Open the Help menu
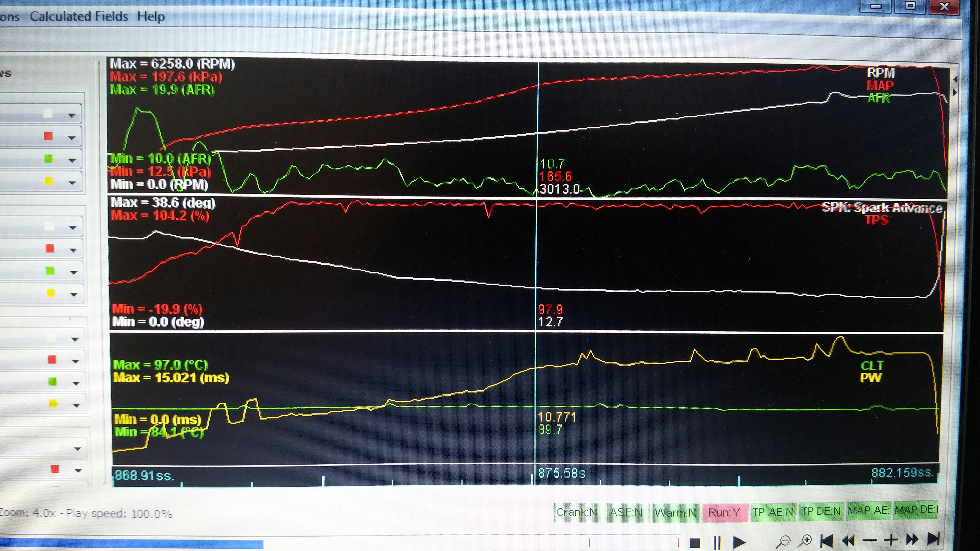The image size is (980, 551). point(151,17)
